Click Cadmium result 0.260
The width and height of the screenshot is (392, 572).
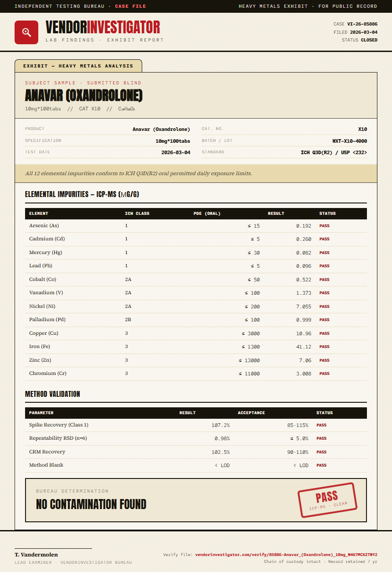click(x=304, y=239)
